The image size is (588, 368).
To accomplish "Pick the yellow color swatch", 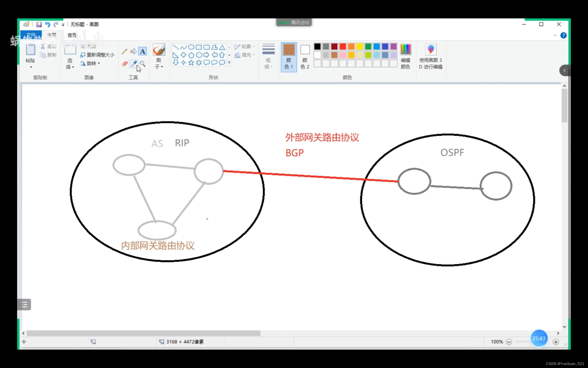I will tap(360, 46).
